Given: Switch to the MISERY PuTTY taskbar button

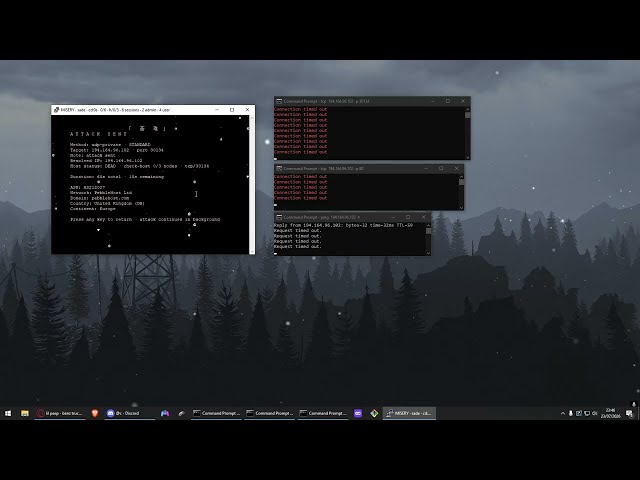Looking at the screenshot, I should [x=409, y=413].
